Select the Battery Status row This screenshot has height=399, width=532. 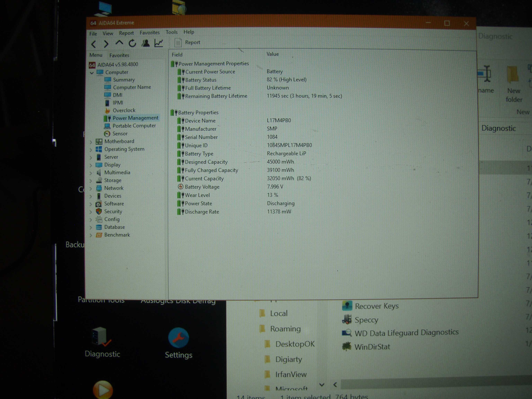coord(242,80)
